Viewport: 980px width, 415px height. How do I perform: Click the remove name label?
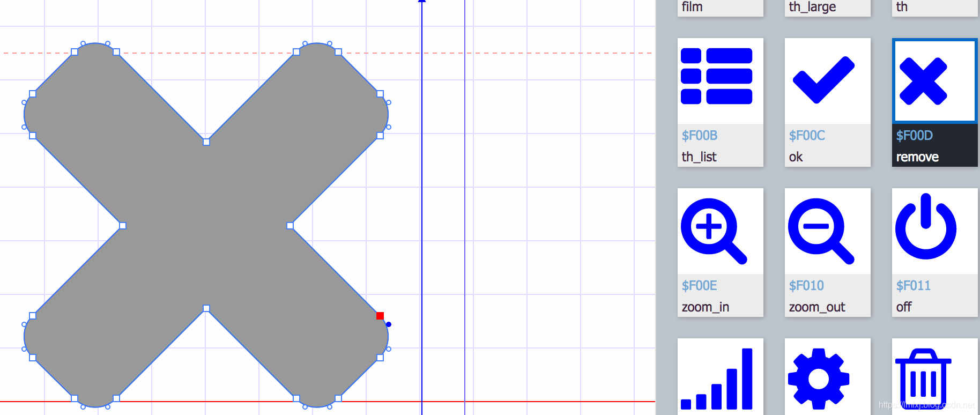[917, 157]
